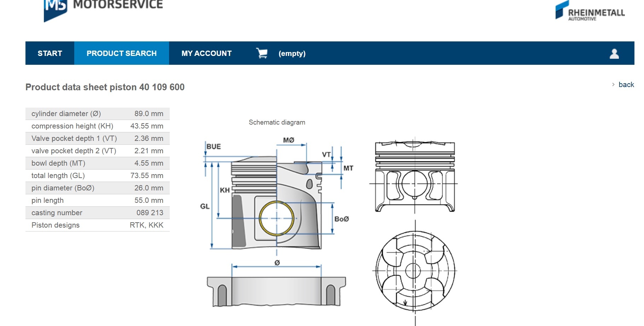Click the Piston designs RTK, KKK row
The height and width of the screenshot is (326, 644).
[97, 225]
